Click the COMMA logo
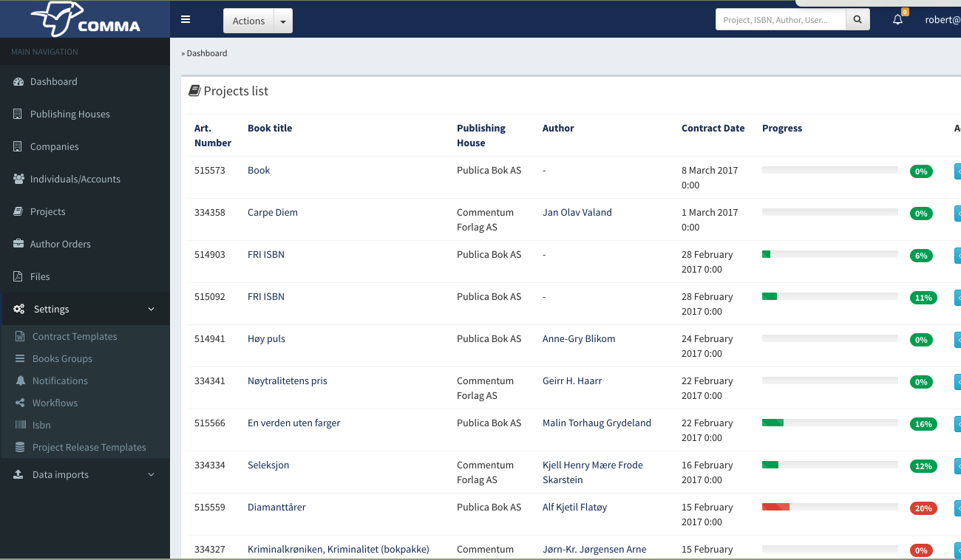 (85, 19)
